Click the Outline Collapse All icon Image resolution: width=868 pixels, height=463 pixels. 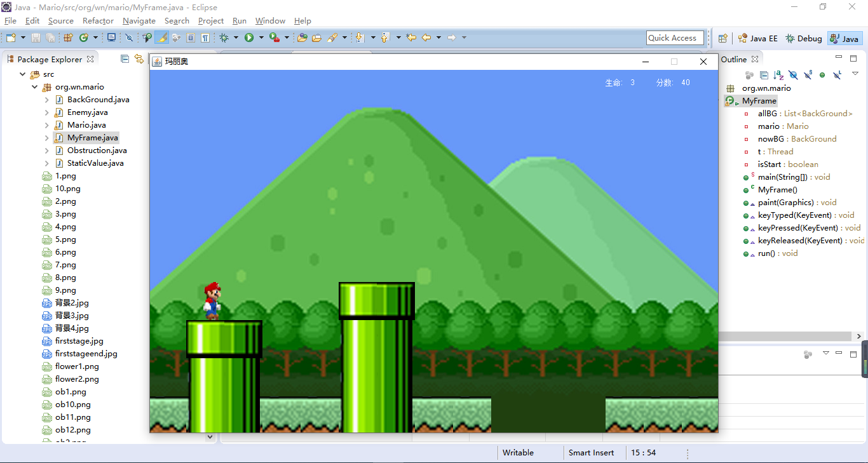click(764, 75)
